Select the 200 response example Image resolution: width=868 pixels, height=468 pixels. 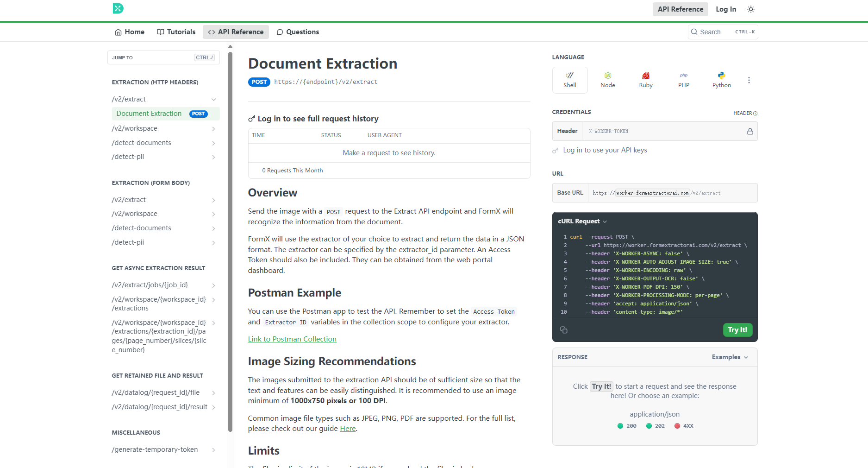click(627, 426)
